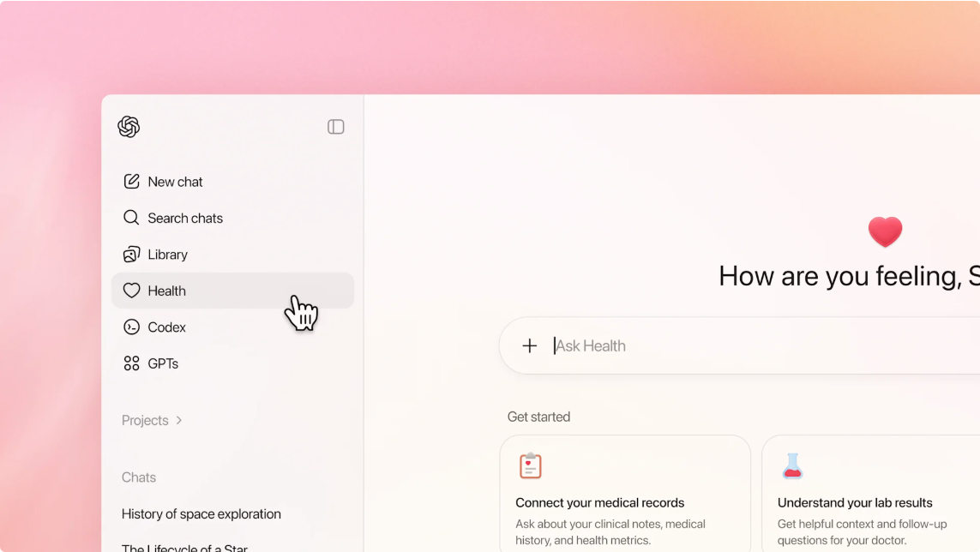Click the Search chats magnifier icon
This screenshot has height=552, width=980.
click(131, 218)
